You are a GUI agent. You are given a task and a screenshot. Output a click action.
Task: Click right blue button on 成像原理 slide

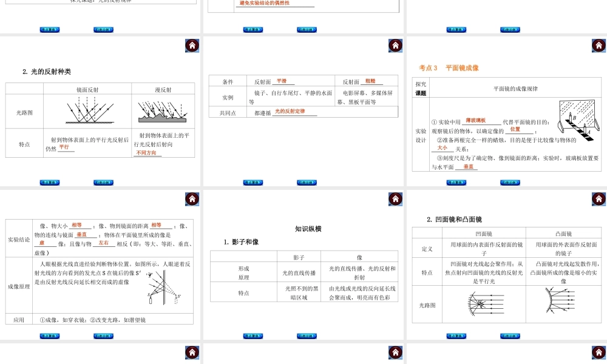103,336
